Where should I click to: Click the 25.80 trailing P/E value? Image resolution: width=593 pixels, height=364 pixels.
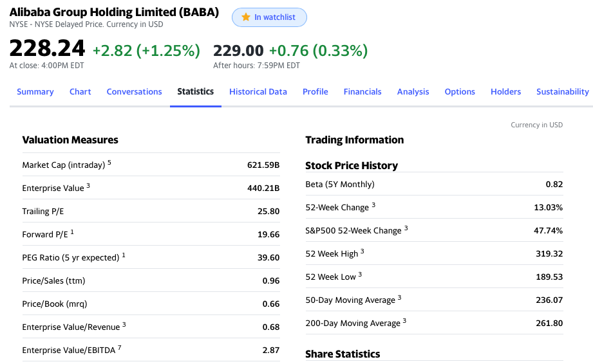(268, 211)
